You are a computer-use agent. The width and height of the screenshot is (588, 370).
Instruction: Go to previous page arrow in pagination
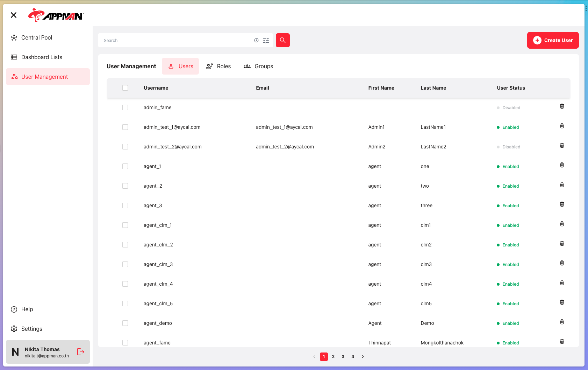314,357
